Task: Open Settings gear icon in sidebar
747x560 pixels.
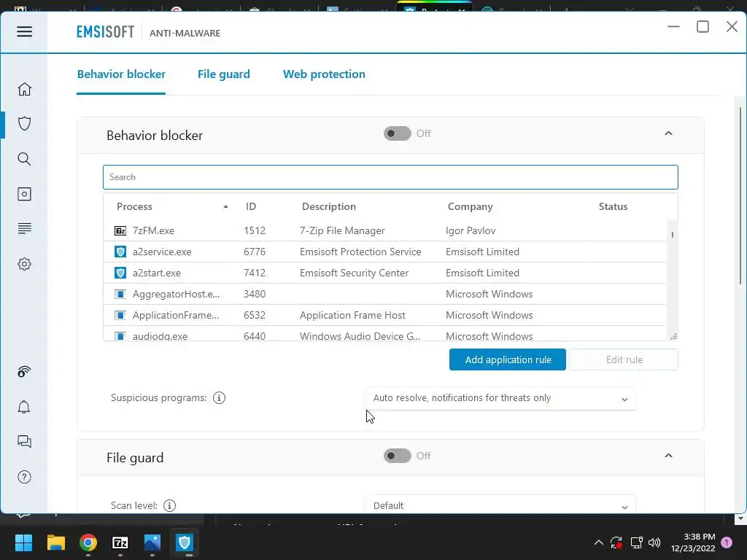Action: pyautogui.click(x=24, y=264)
